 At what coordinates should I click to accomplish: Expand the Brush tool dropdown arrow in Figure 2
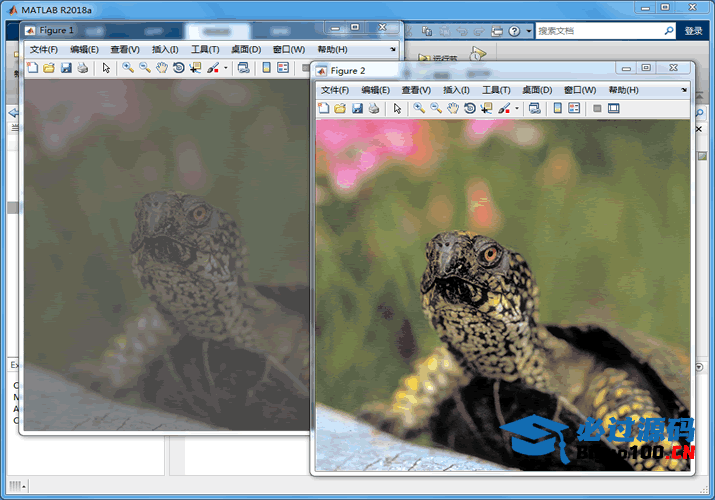(x=517, y=108)
